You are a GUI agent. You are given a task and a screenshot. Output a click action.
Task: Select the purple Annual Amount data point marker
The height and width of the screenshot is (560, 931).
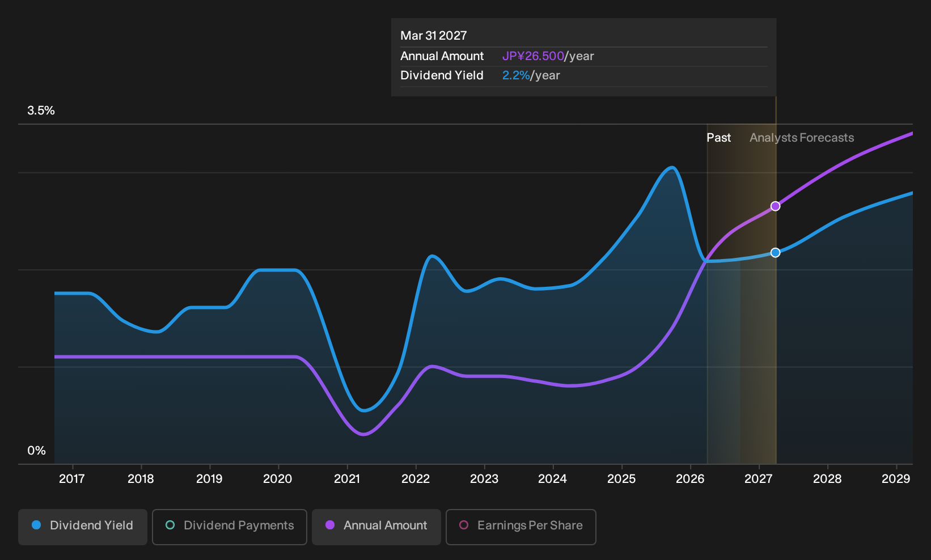(775, 206)
